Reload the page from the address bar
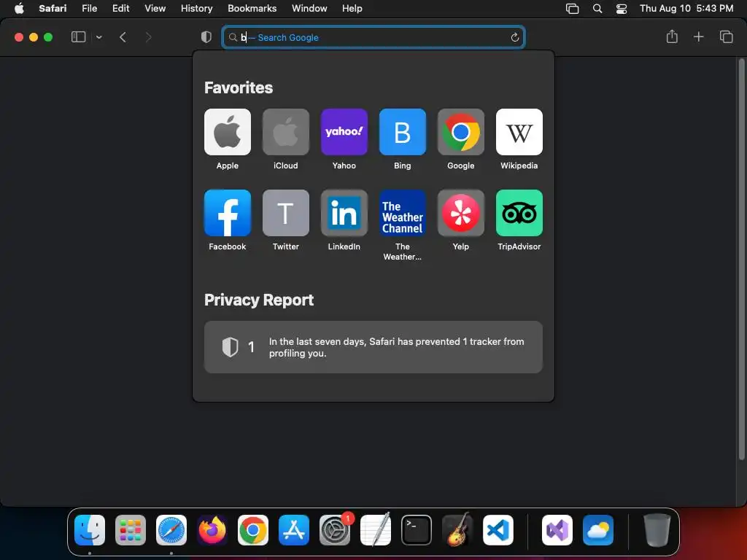The height and width of the screenshot is (560, 747). click(514, 37)
